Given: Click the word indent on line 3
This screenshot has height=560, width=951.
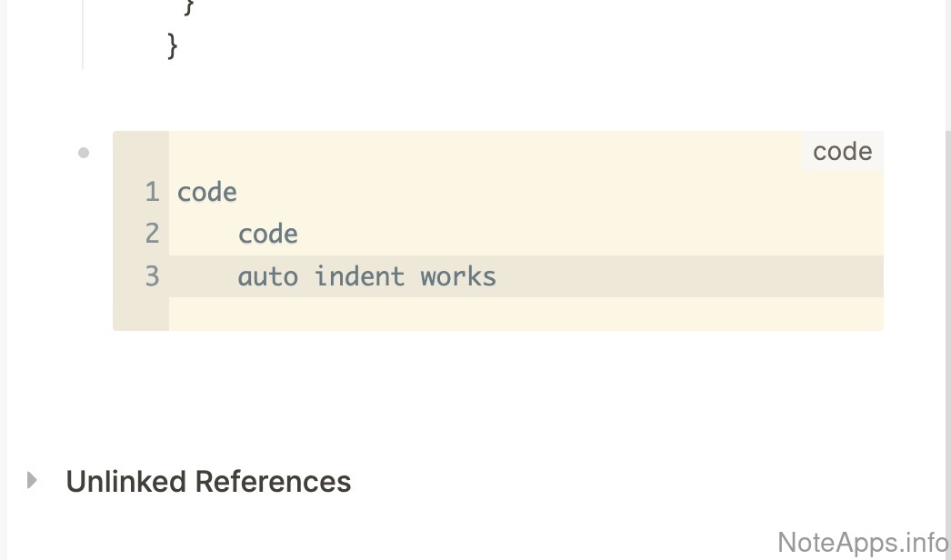Looking at the screenshot, I should point(359,276).
